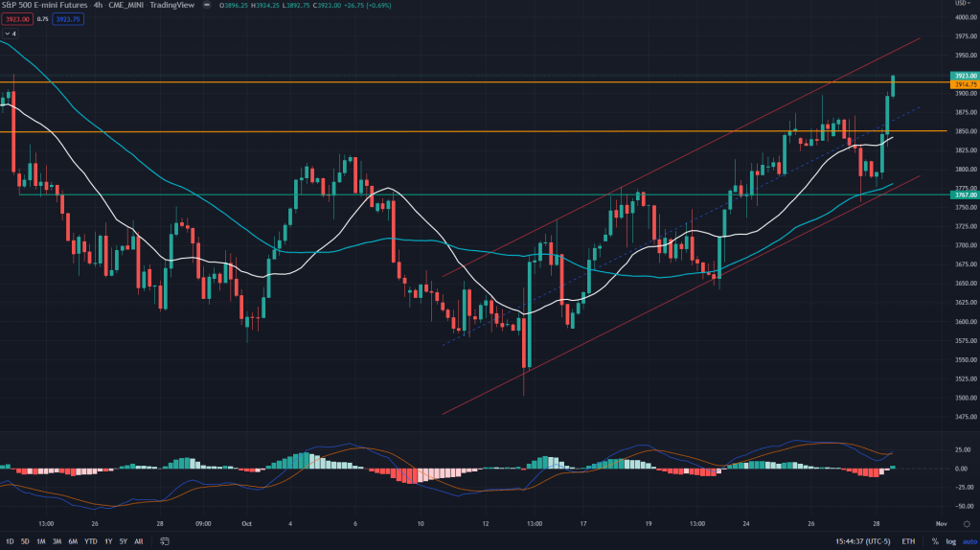Toggle percent scale mode

point(934,541)
